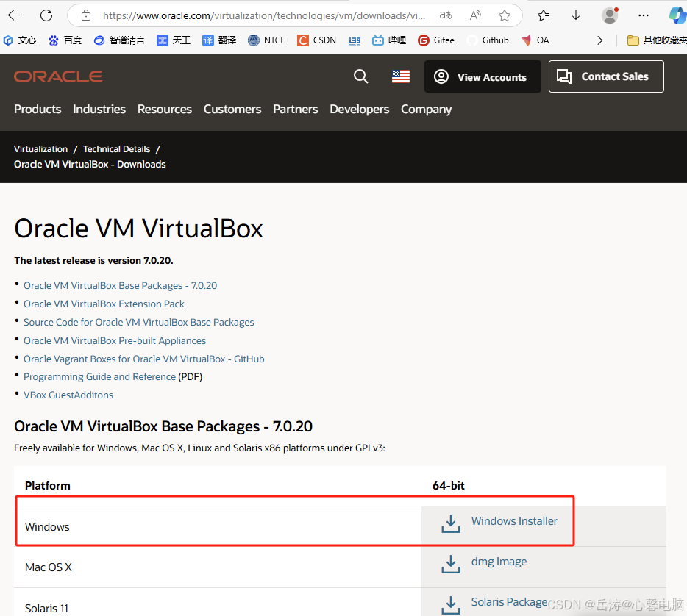This screenshot has height=616, width=687.
Task: Open the Company menu
Action: [426, 109]
